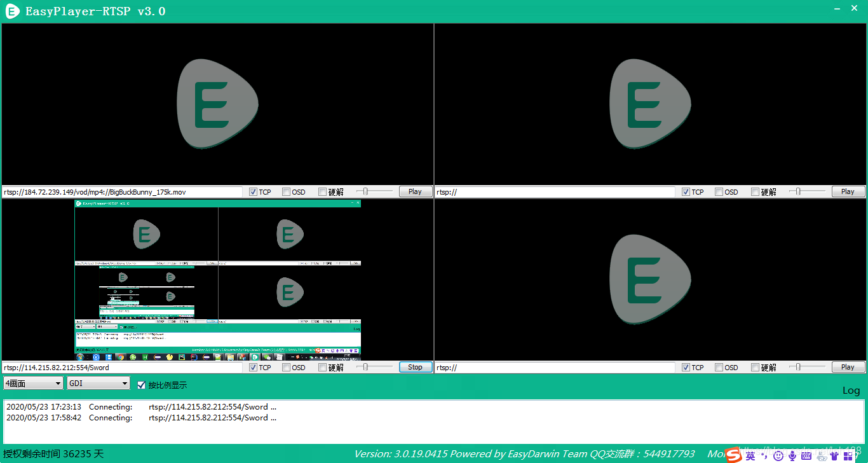This screenshot has height=463, width=868.
Task: Open the shirt skin icon in the IME bar
Action: (834, 455)
